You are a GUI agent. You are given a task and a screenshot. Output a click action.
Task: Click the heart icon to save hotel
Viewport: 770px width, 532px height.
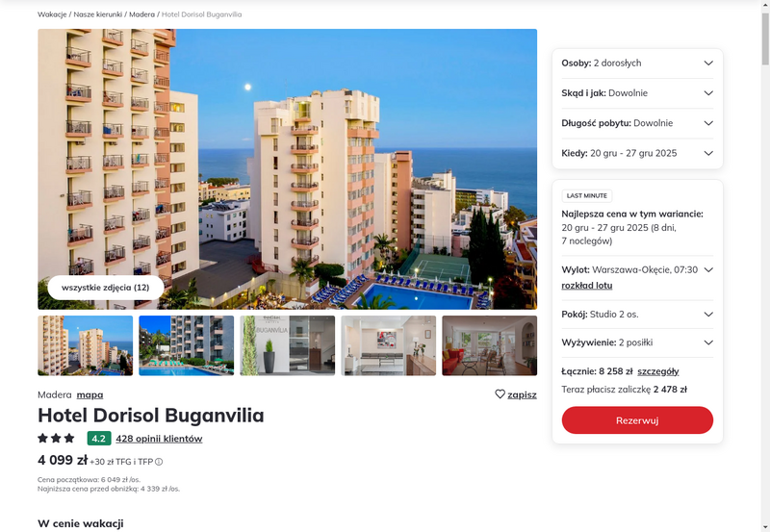[500, 394]
